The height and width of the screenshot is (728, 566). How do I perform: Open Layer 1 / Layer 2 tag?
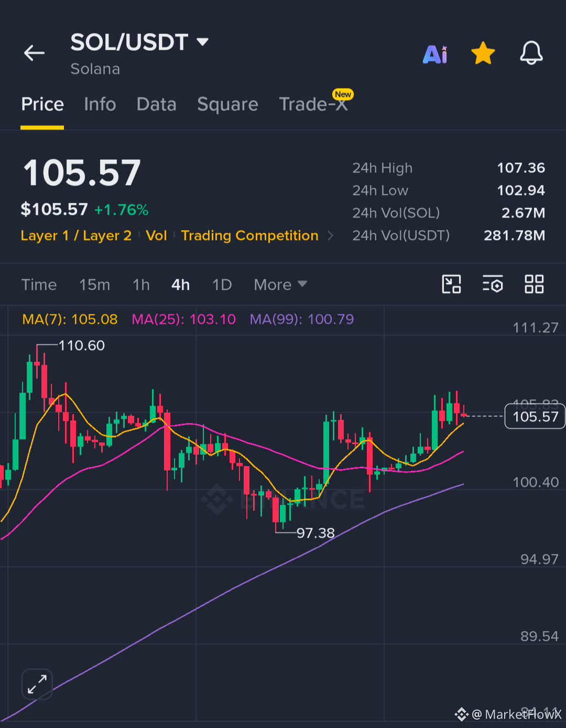(x=76, y=236)
